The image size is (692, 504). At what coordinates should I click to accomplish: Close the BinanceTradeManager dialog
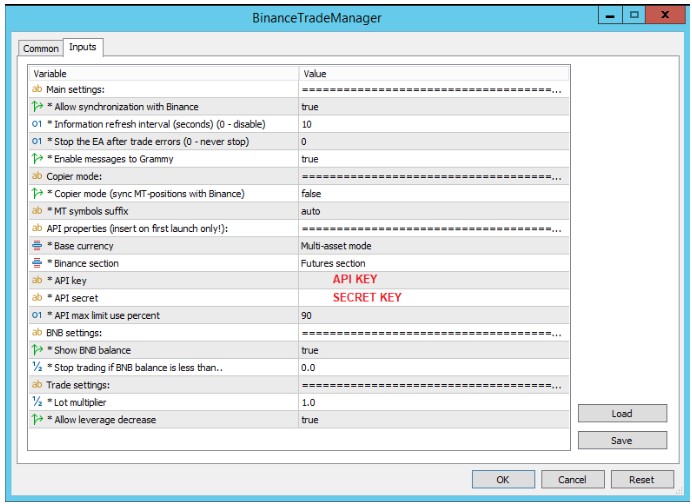coord(665,15)
